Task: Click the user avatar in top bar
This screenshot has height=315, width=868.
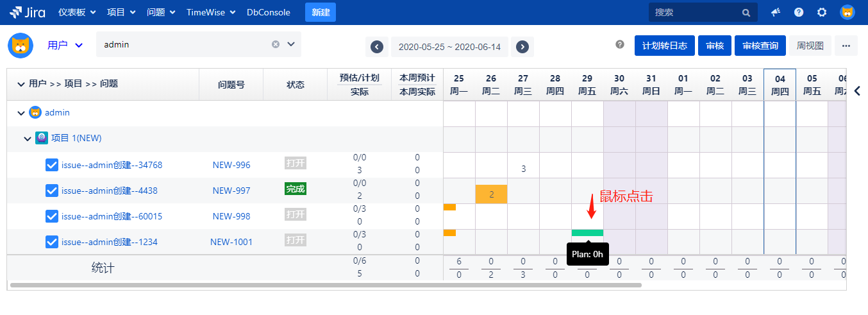Action: click(847, 12)
